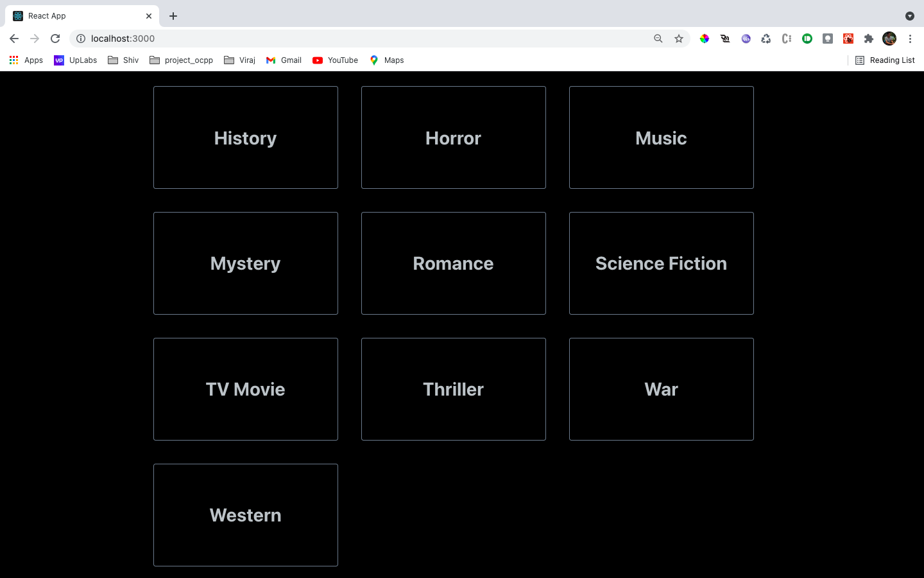Open Gmail from the bookmarks bar
This screenshot has height=578, width=924.
click(x=283, y=60)
